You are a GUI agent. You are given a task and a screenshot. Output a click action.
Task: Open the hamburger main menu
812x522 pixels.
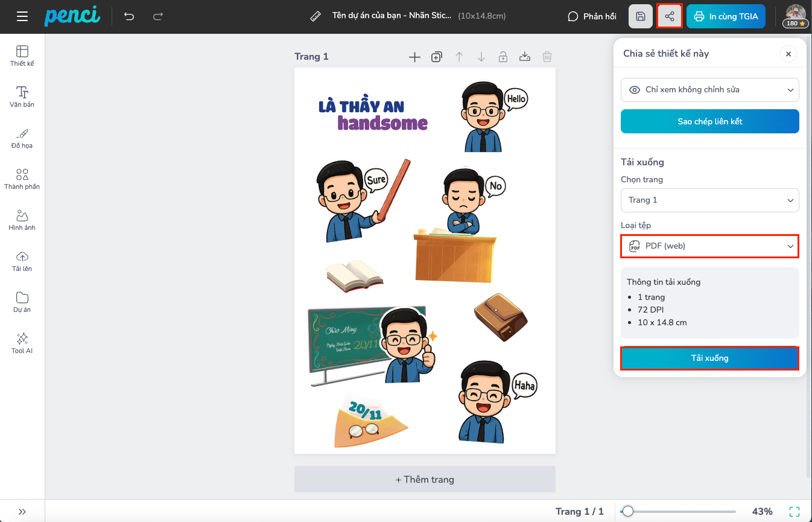pyautogui.click(x=22, y=16)
